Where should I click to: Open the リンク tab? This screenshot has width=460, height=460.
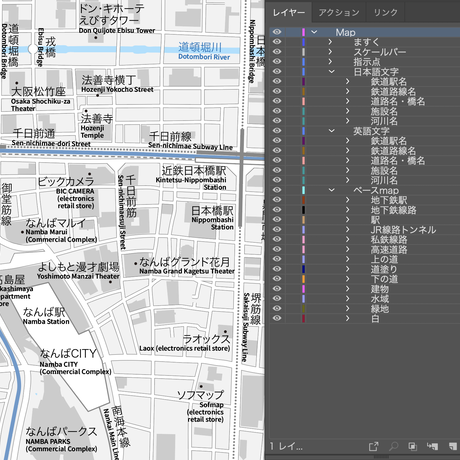pyautogui.click(x=385, y=13)
